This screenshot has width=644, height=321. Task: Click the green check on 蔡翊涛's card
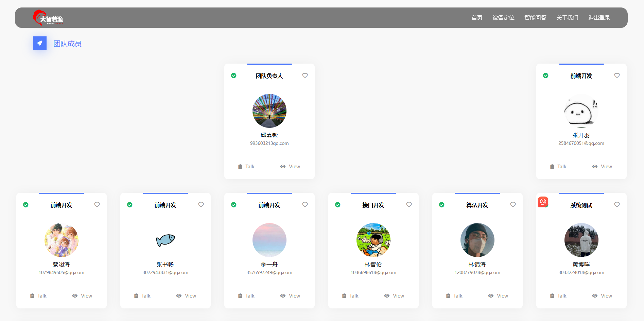[x=26, y=205]
